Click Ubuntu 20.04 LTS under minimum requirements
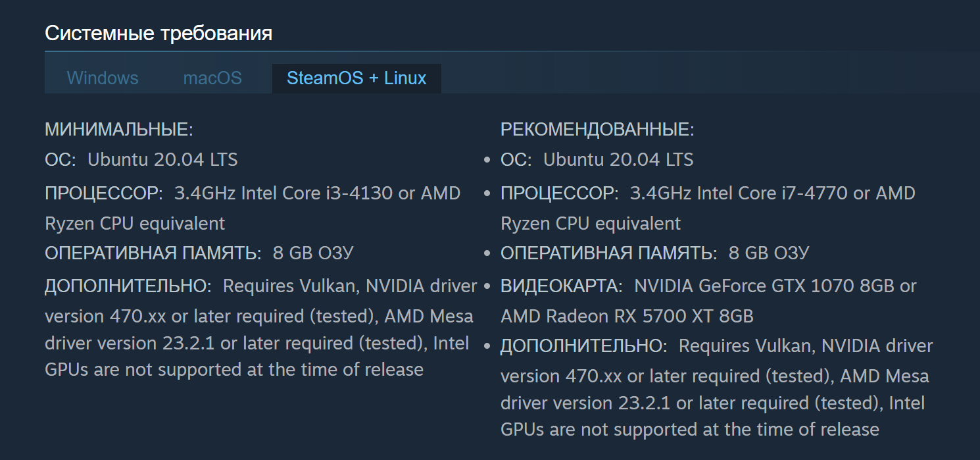 (162, 159)
